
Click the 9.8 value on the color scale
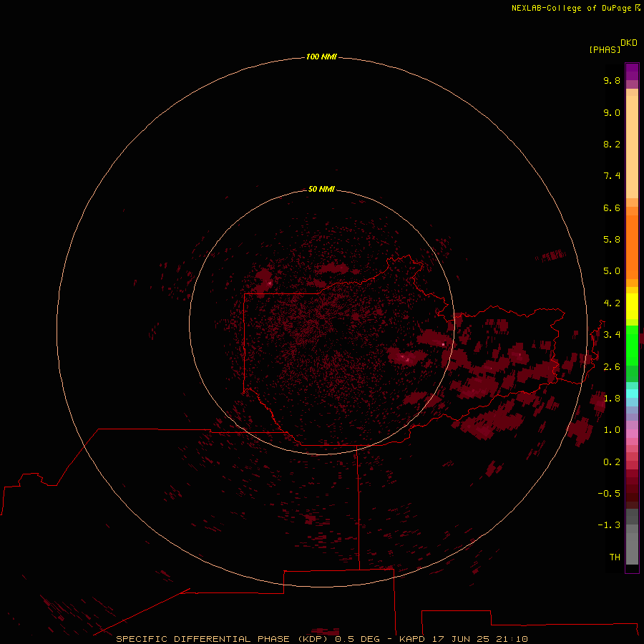612,80
